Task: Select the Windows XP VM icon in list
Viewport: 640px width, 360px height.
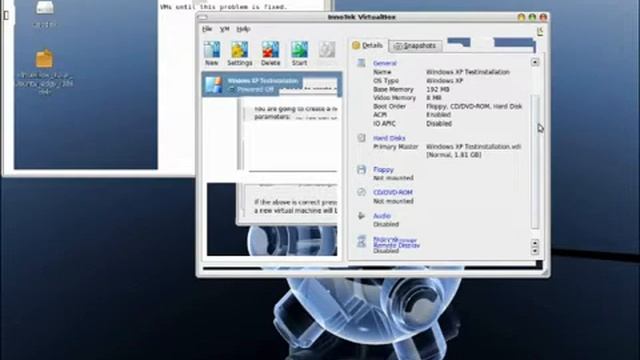Action: (213, 84)
